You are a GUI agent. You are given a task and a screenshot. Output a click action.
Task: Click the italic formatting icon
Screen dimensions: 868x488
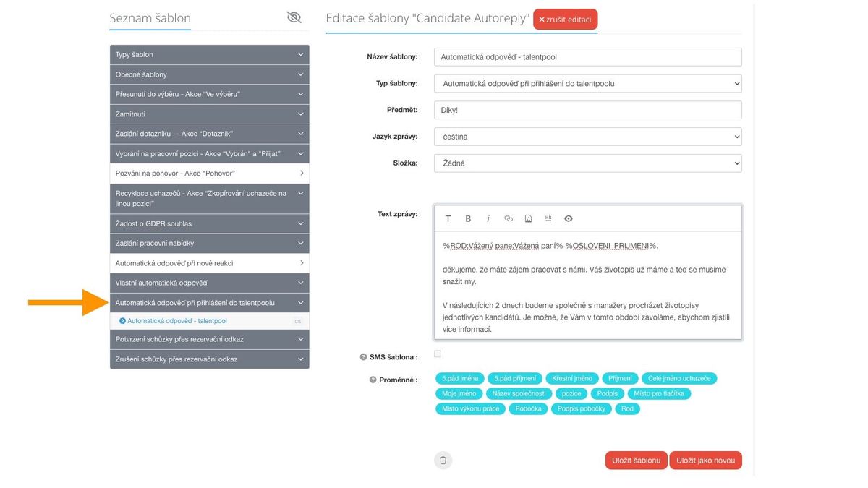(x=488, y=218)
